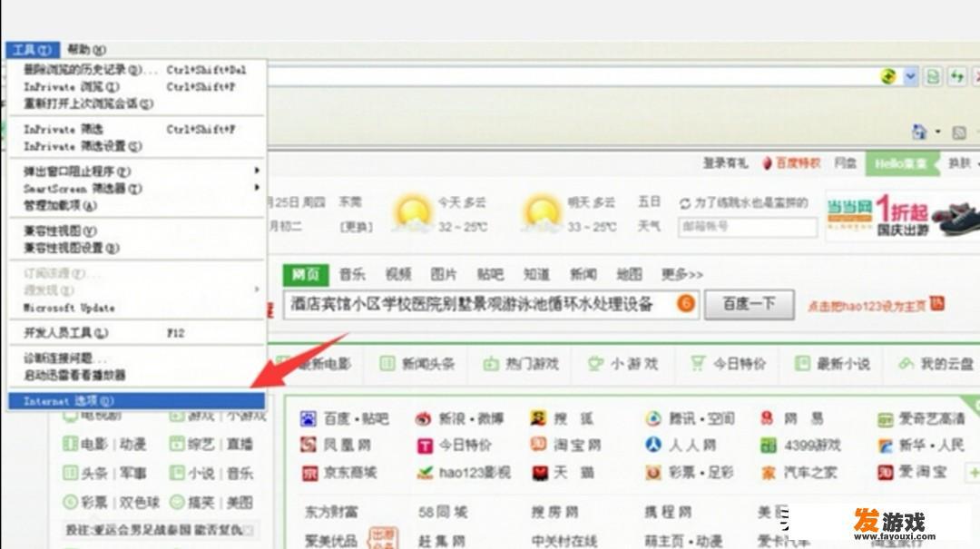This screenshot has width=980, height=549.
Task: Click the 换肤 link
Action: (x=959, y=163)
